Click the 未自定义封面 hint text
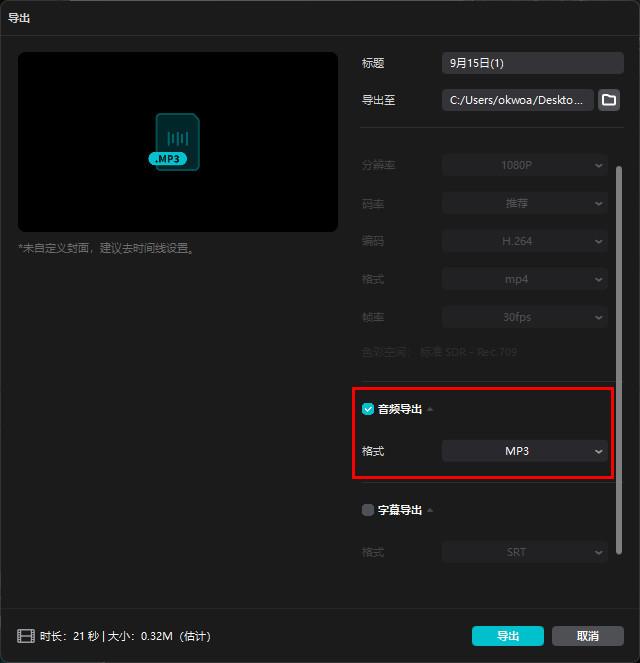 pos(106,248)
